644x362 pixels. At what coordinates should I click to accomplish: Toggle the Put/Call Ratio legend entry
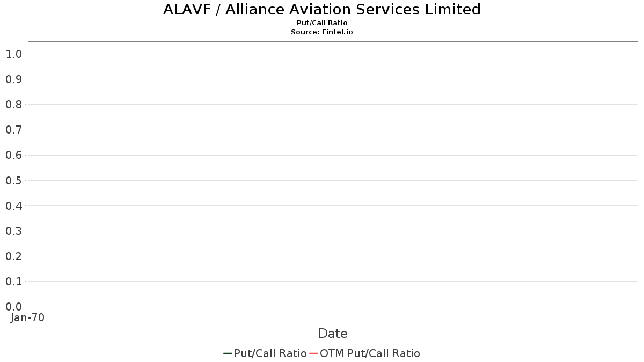pyautogui.click(x=270, y=353)
